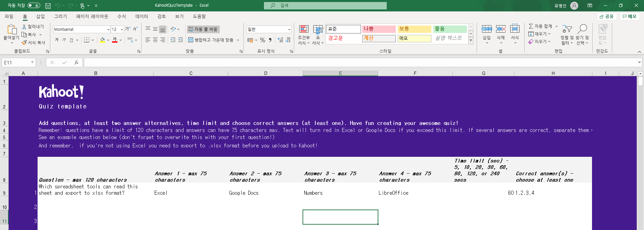Image resolution: width=644 pixels, height=230 pixels.
Task: Click the Delete cells icon
Action: click(501, 29)
